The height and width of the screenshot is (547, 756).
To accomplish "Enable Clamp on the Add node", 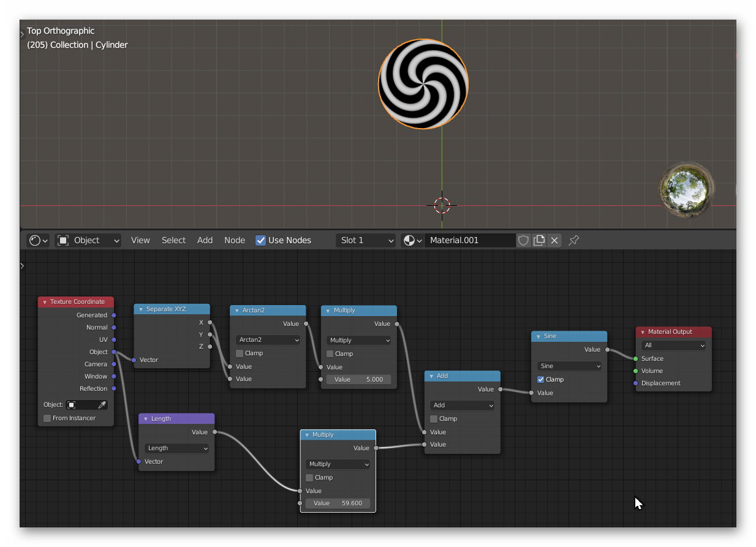I will pyautogui.click(x=434, y=418).
